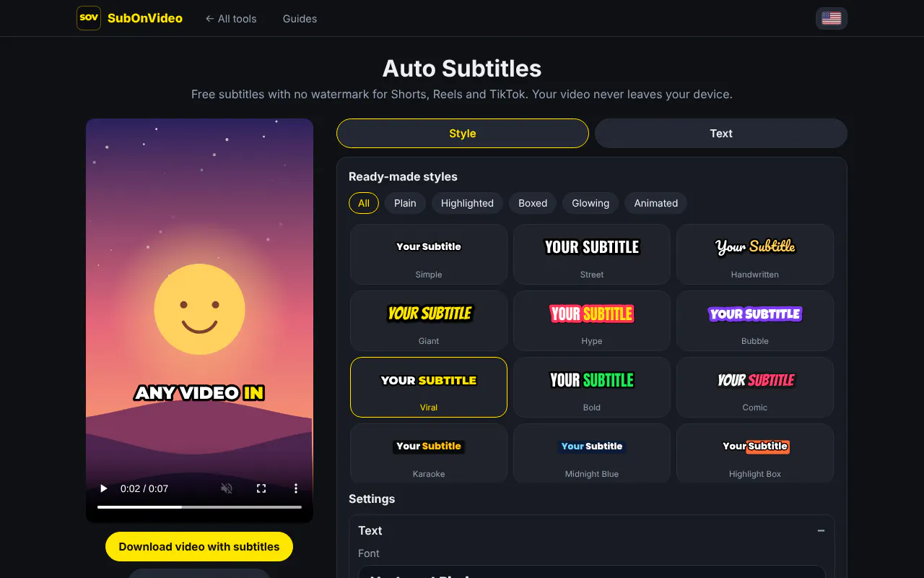Filter styles by Animated
Image resolution: width=924 pixels, height=578 pixels.
pyautogui.click(x=656, y=203)
